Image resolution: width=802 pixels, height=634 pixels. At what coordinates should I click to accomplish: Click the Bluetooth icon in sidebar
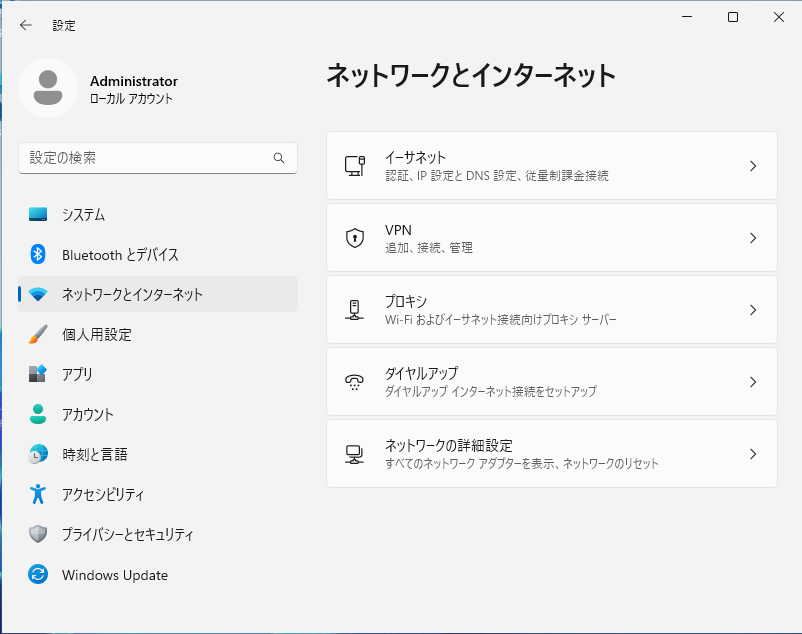pyautogui.click(x=38, y=254)
